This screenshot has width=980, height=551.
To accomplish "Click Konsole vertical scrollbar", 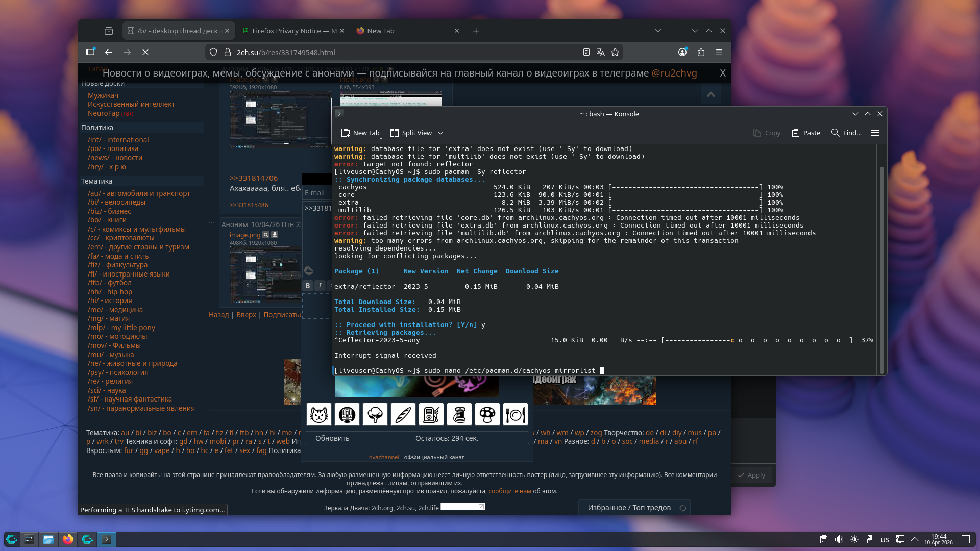I will click(881, 270).
